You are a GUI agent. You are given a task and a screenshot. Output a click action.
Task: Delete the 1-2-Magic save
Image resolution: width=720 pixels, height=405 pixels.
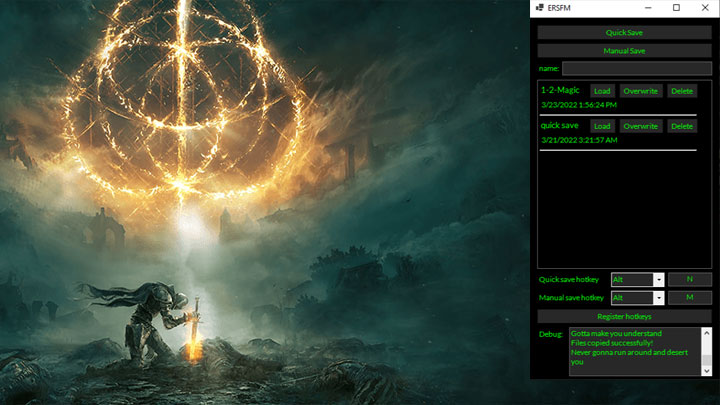pos(682,91)
